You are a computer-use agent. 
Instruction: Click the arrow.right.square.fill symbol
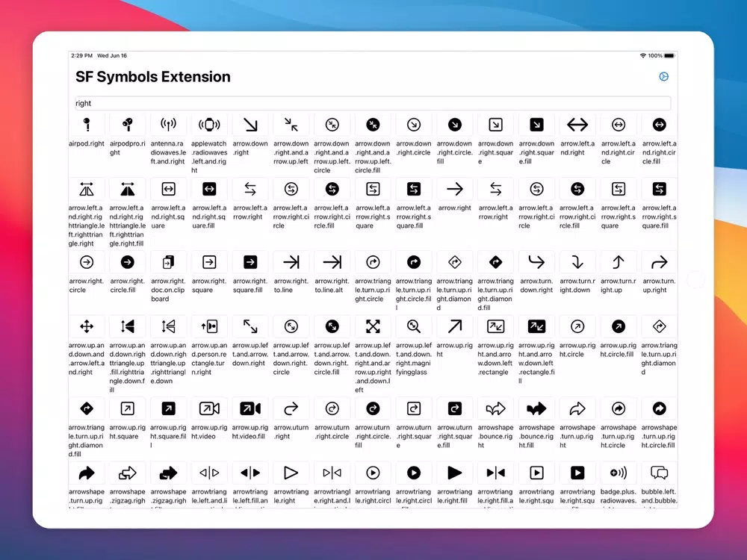click(x=250, y=262)
